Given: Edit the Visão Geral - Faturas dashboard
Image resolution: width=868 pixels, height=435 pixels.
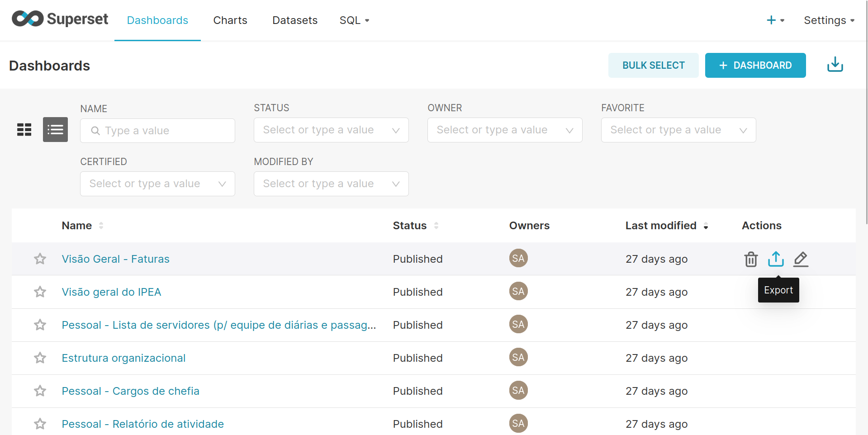Looking at the screenshot, I should [x=801, y=259].
